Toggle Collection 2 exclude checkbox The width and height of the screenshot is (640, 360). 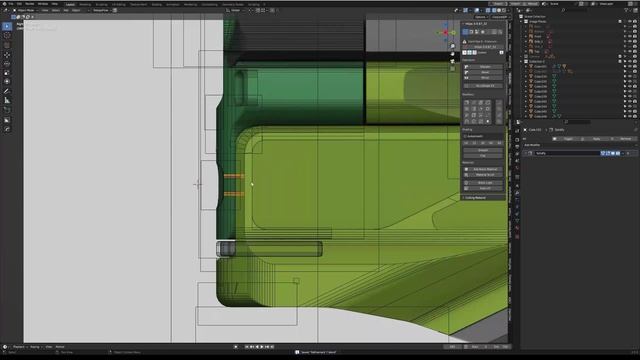coord(620,62)
